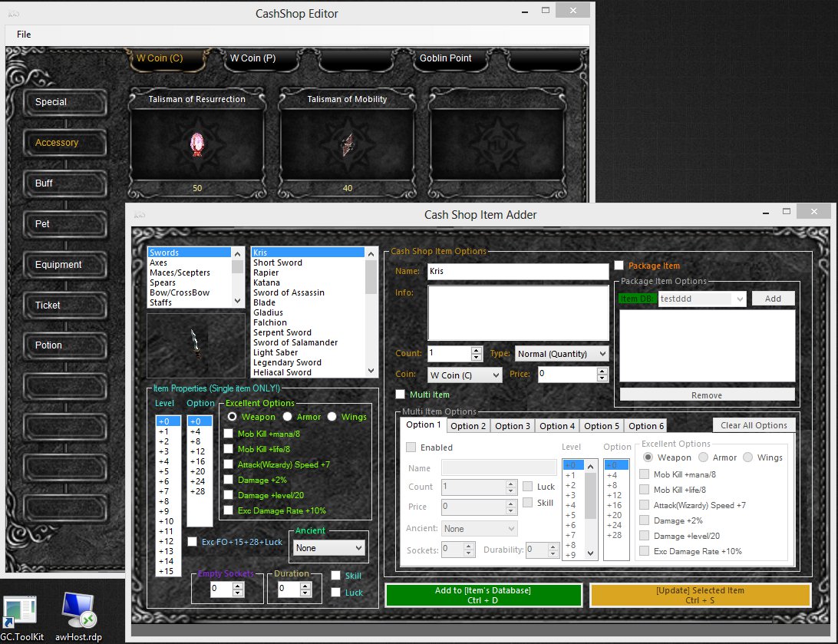838x644 pixels.
Task: Open the Special category
Action: 65,102
